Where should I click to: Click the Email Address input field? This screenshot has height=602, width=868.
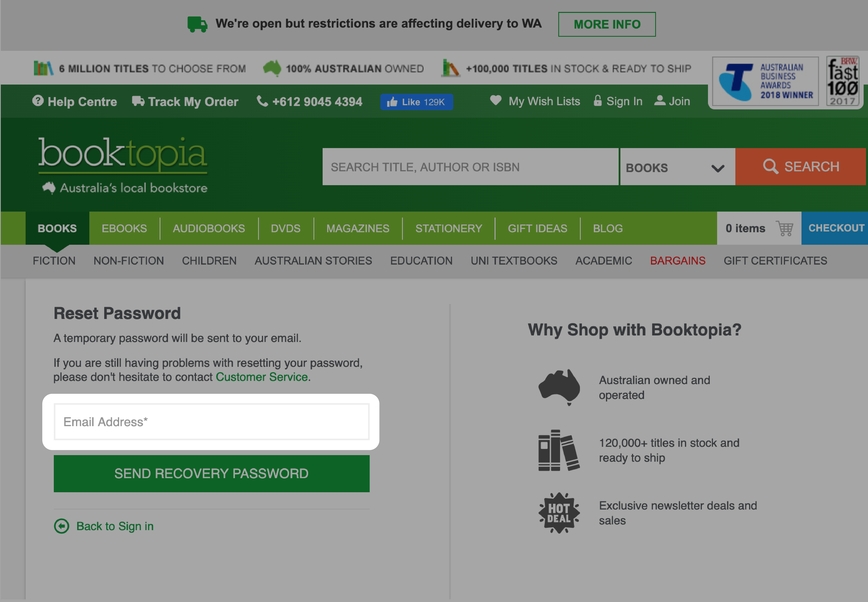point(212,422)
